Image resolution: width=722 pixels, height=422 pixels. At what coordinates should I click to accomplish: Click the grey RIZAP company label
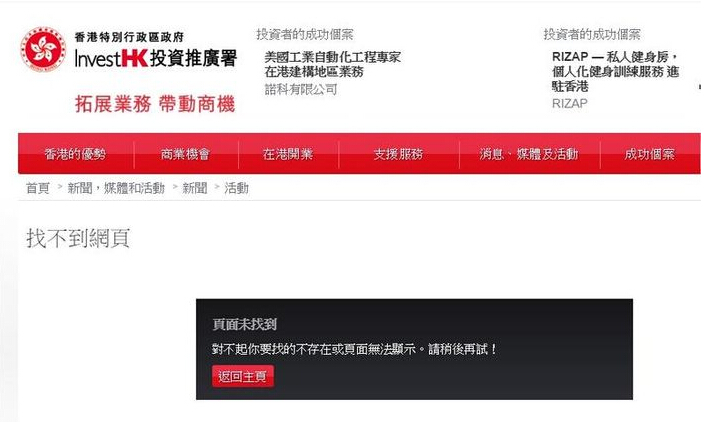pyautogui.click(x=570, y=103)
